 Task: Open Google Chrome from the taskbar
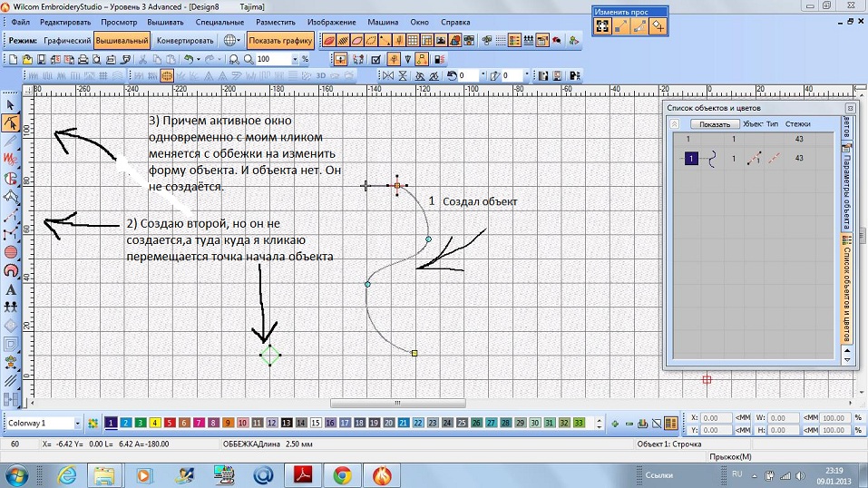(x=342, y=475)
